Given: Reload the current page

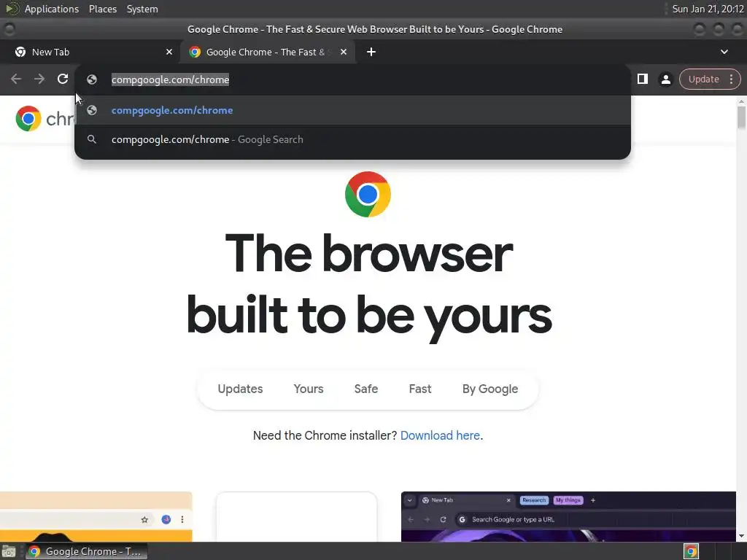Looking at the screenshot, I should tap(63, 79).
